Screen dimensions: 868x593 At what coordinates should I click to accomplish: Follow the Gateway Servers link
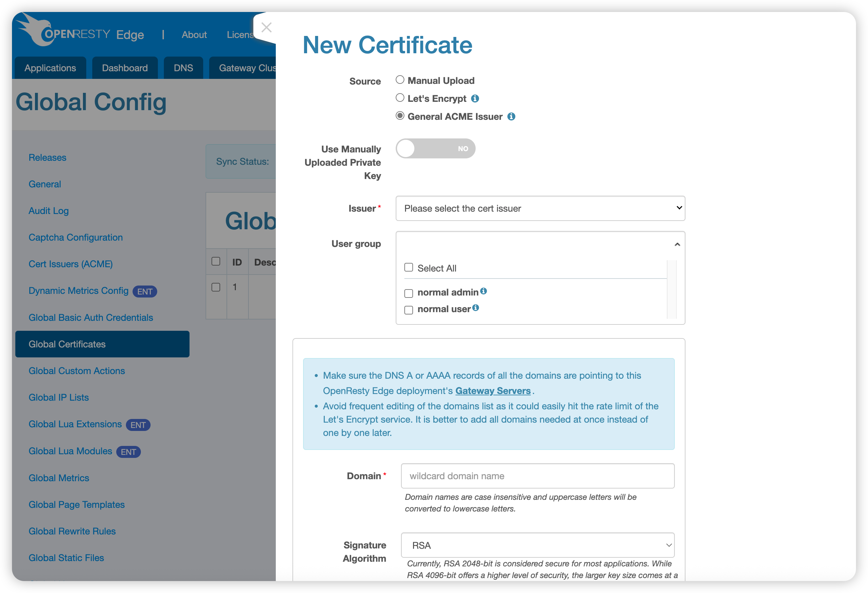coord(493,391)
